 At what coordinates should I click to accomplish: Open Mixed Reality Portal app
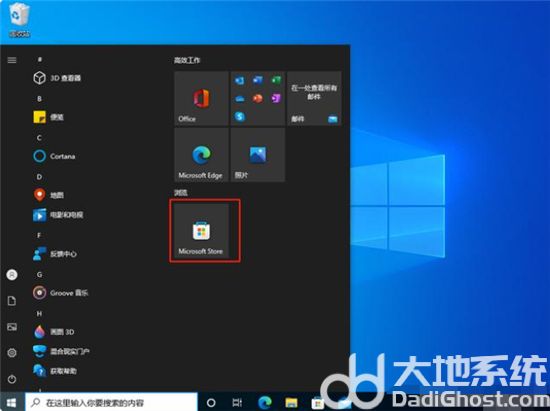click(61, 351)
